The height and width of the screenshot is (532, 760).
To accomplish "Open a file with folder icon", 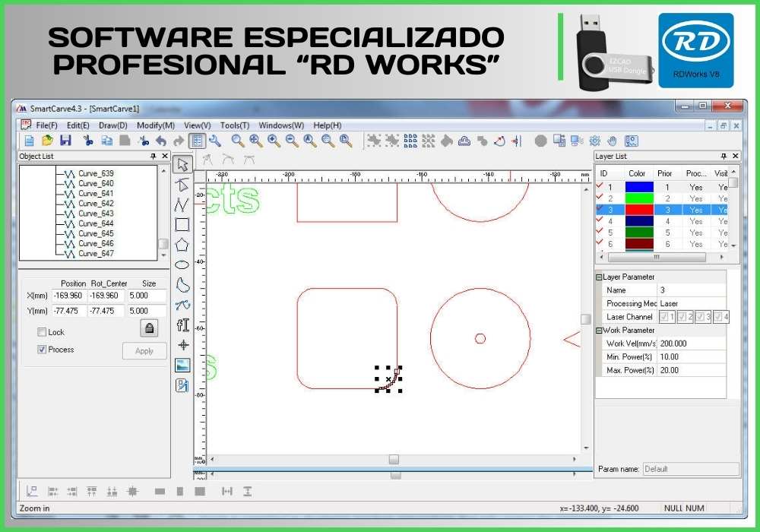I will [47, 141].
